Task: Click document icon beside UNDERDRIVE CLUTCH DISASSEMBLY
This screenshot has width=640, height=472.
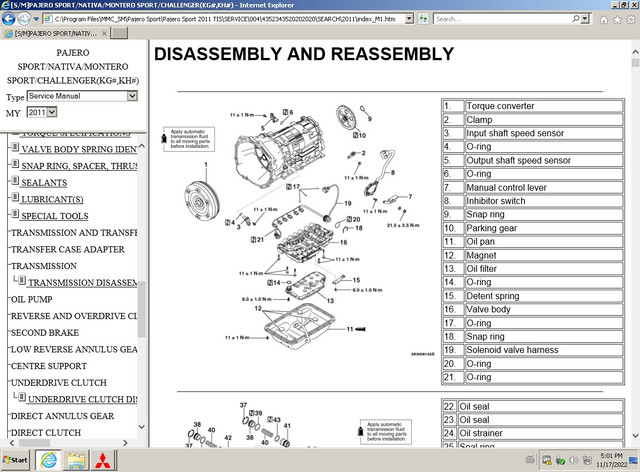Action: 22,397
